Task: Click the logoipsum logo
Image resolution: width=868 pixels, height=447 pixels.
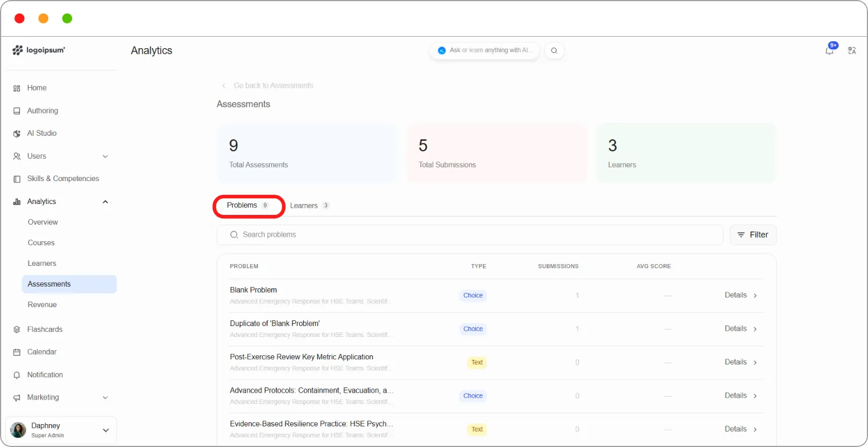Action: [x=39, y=50]
